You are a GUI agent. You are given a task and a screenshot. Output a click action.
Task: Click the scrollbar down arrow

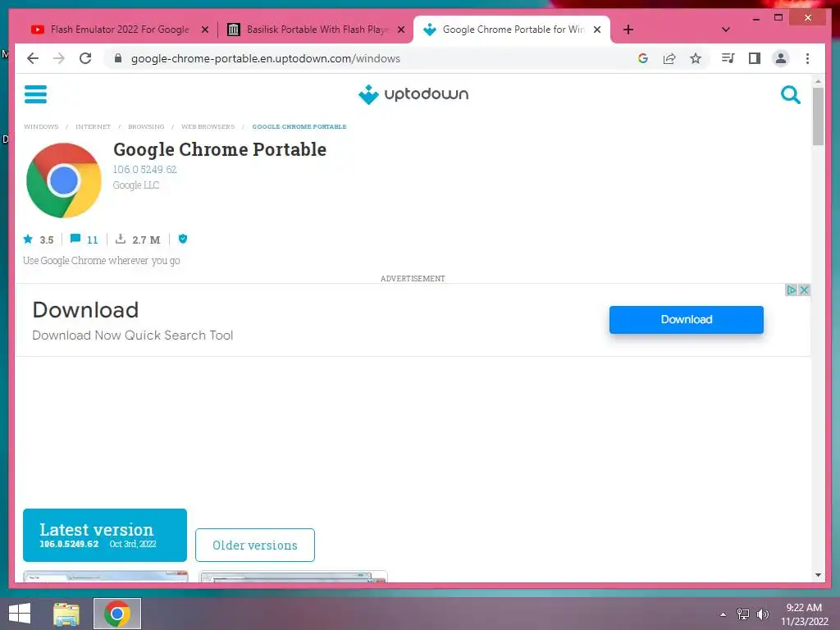[818, 575]
